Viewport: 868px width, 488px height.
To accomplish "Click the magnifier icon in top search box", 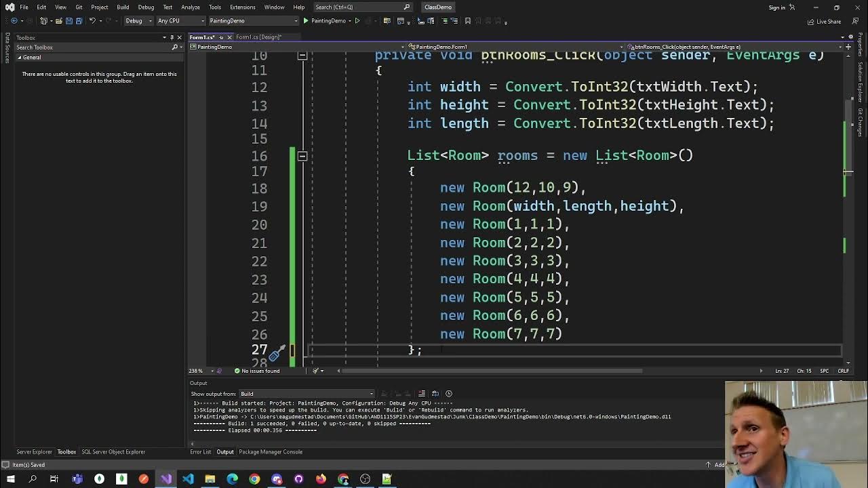I will 407,7.
